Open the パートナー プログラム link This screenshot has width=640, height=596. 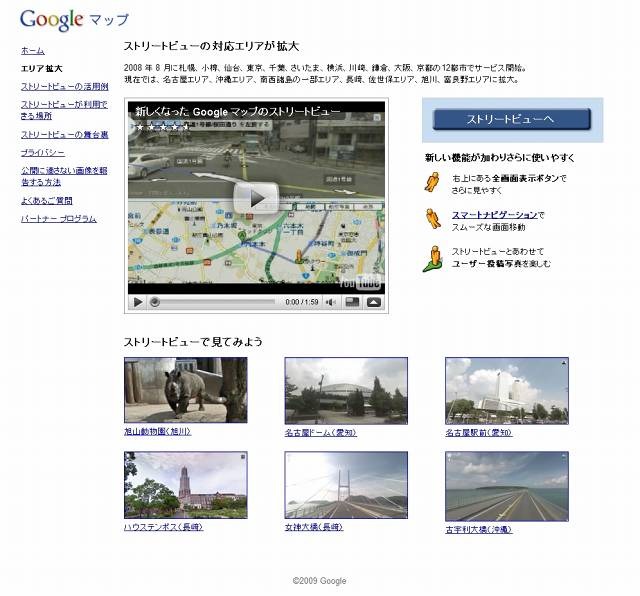click(59, 218)
